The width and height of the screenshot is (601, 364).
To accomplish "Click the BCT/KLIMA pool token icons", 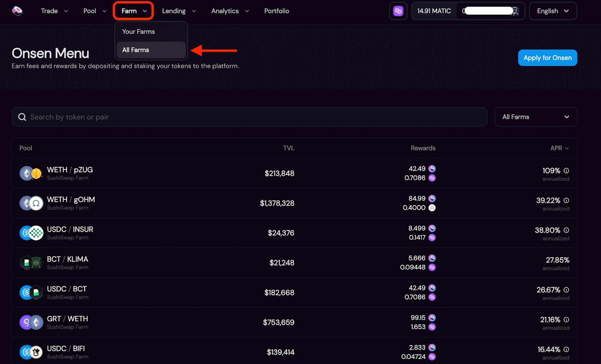I will pos(31,263).
